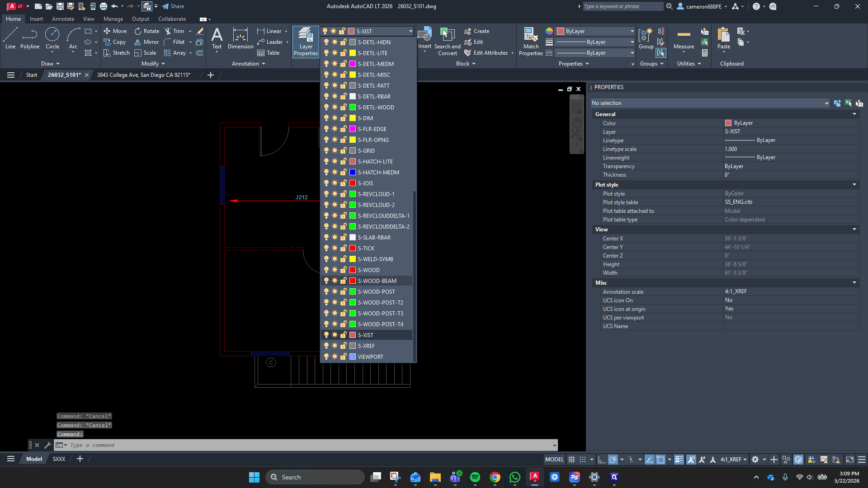Toggle lock for VIEWPORT layer
The height and width of the screenshot is (488, 868).
[343, 357]
